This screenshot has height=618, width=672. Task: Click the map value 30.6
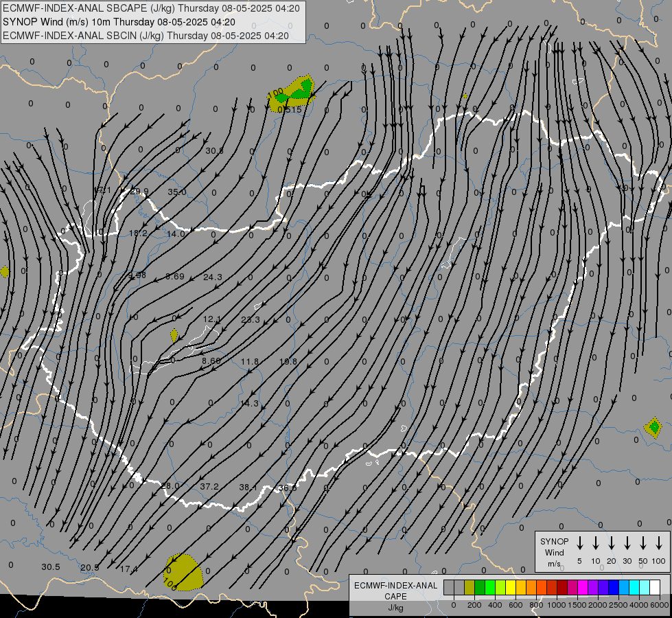pyautogui.click(x=214, y=150)
